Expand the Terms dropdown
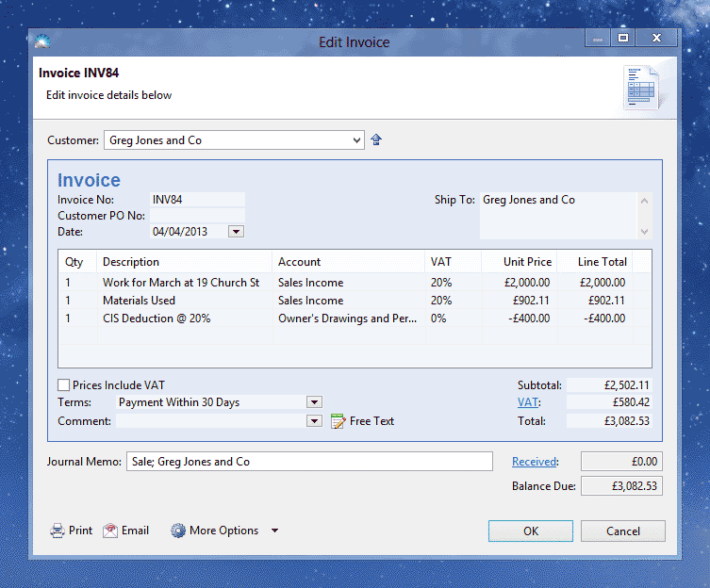Image resolution: width=710 pixels, height=588 pixels. [314, 402]
